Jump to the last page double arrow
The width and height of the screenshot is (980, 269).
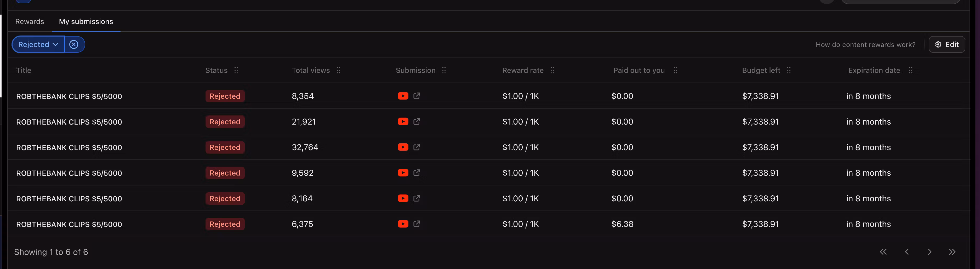(x=952, y=252)
